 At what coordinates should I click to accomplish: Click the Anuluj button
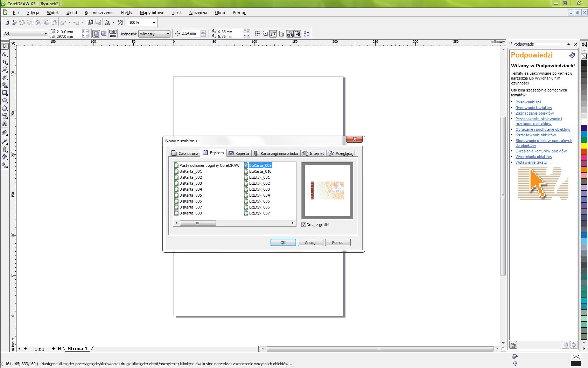point(310,243)
